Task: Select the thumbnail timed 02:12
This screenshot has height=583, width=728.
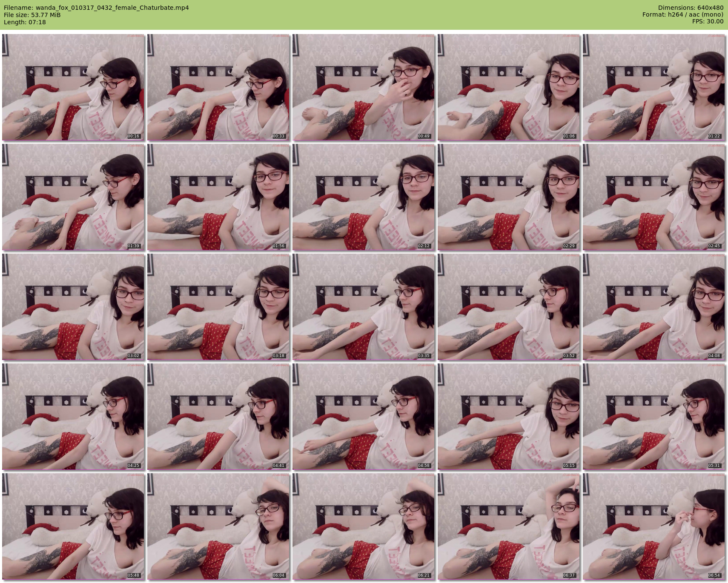Action: 364,197
